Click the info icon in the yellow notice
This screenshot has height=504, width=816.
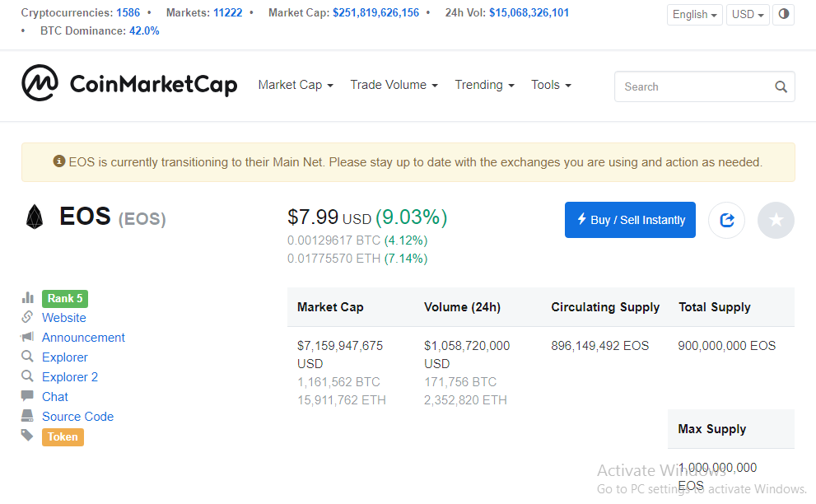pos(58,161)
